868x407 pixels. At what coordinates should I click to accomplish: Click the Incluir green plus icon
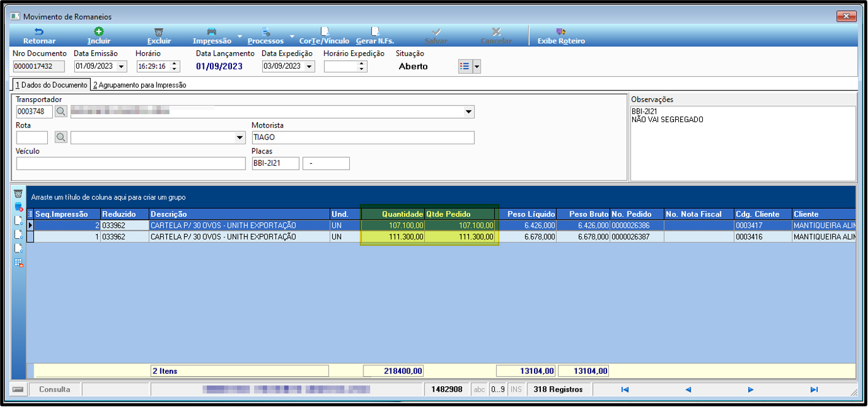(99, 31)
